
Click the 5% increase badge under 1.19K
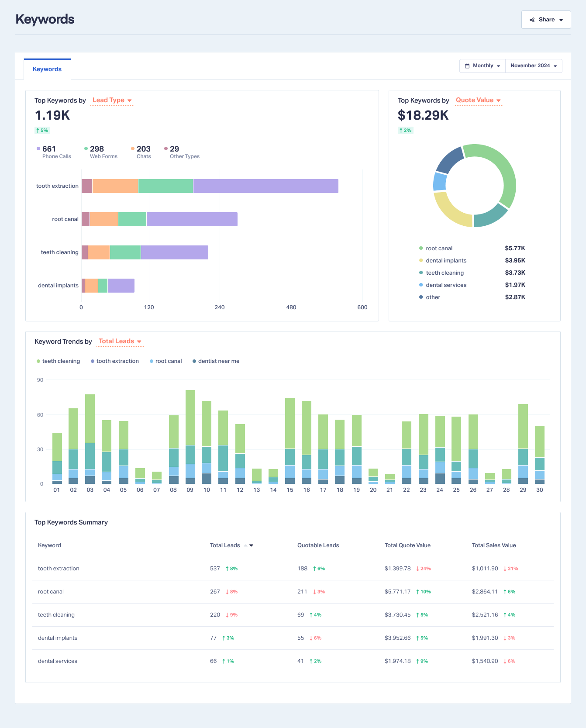[x=42, y=130]
